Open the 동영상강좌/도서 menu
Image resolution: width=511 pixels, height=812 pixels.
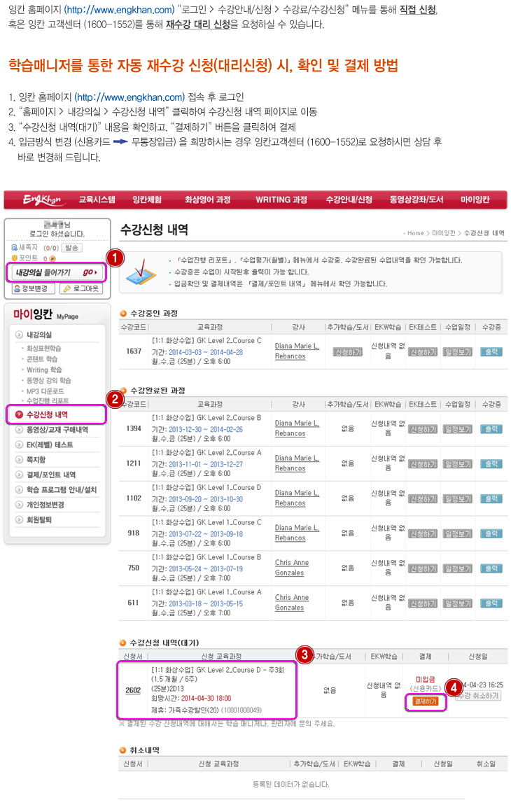coord(416,200)
